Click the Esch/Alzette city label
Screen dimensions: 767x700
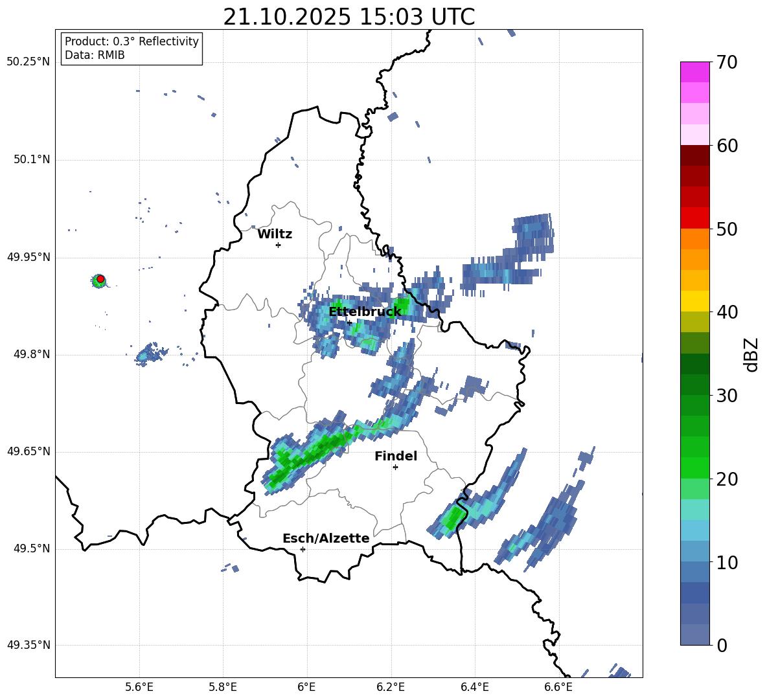326,538
